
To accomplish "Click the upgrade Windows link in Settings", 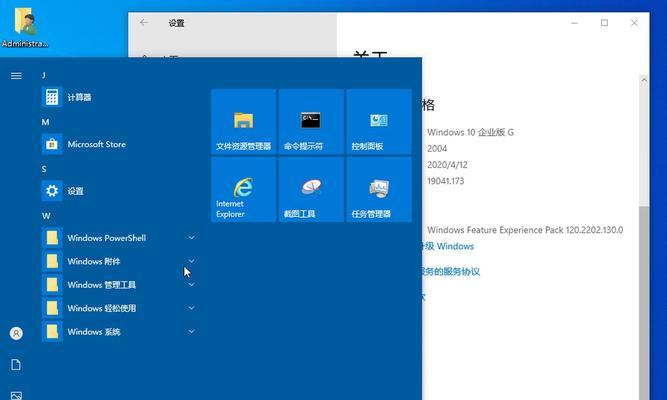I will pyautogui.click(x=448, y=246).
